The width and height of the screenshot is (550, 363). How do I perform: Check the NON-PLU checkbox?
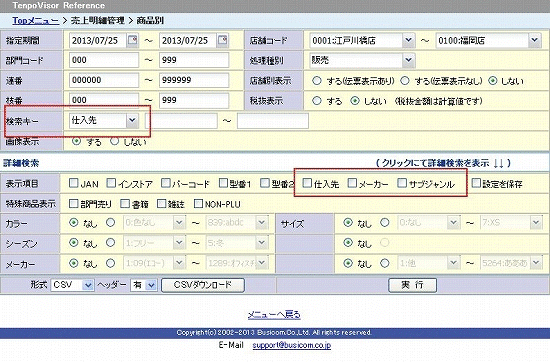198,203
